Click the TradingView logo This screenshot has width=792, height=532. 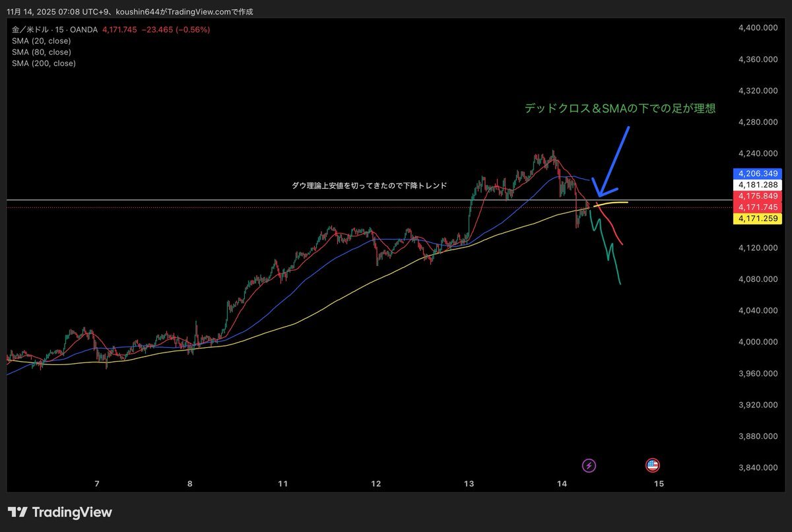pyautogui.click(x=59, y=512)
